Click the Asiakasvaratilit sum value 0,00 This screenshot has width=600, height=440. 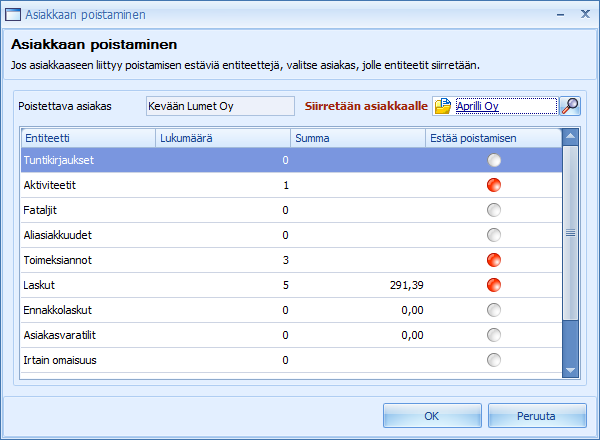pos(412,335)
